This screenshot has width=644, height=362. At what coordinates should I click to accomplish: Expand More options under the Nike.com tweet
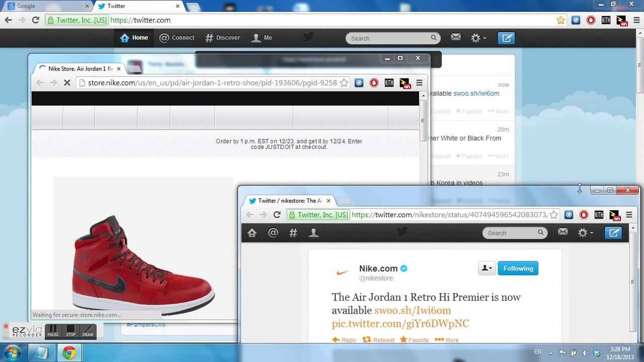[x=446, y=340]
